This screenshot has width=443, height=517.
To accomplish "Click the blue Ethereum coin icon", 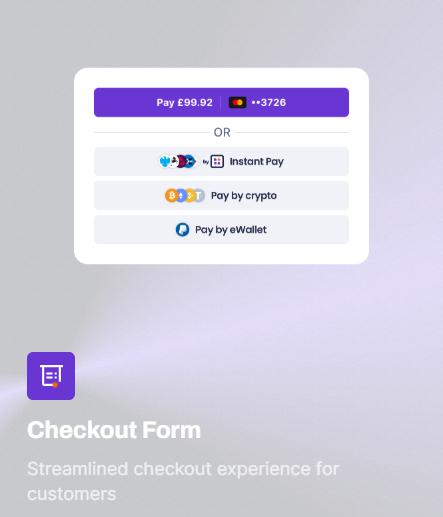I will coord(181,196).
